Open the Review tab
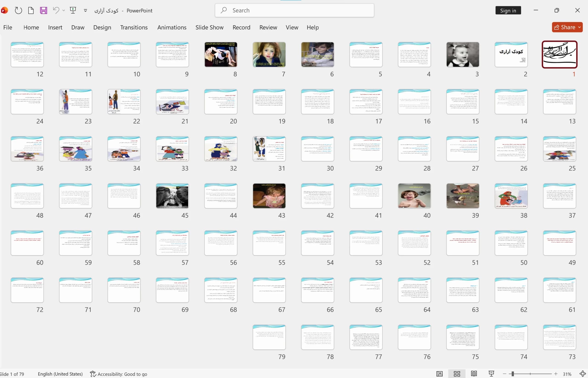The width and height of the screenshot is (588, 378). tap(268, 27)
